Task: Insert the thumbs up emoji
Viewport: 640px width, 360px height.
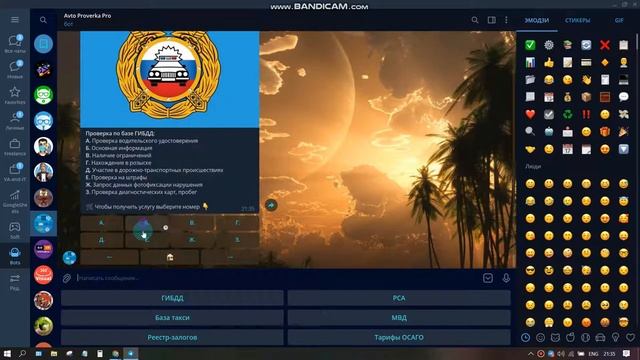Action: tap(549, 62)
